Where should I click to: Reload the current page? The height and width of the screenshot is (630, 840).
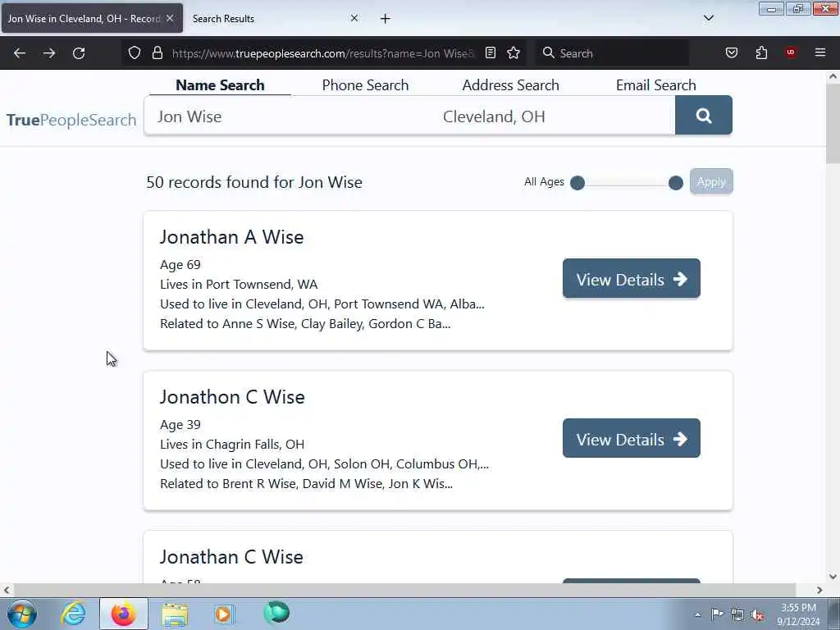79,53
